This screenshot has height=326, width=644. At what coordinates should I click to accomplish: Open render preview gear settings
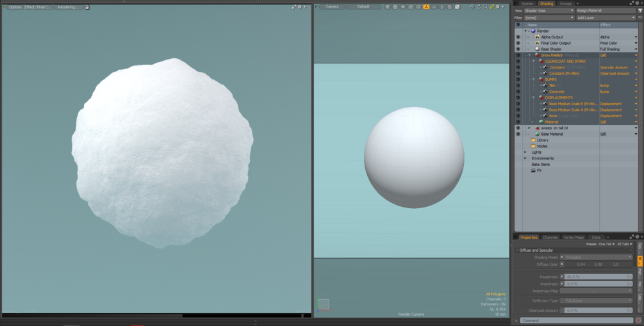pos(300,7)
